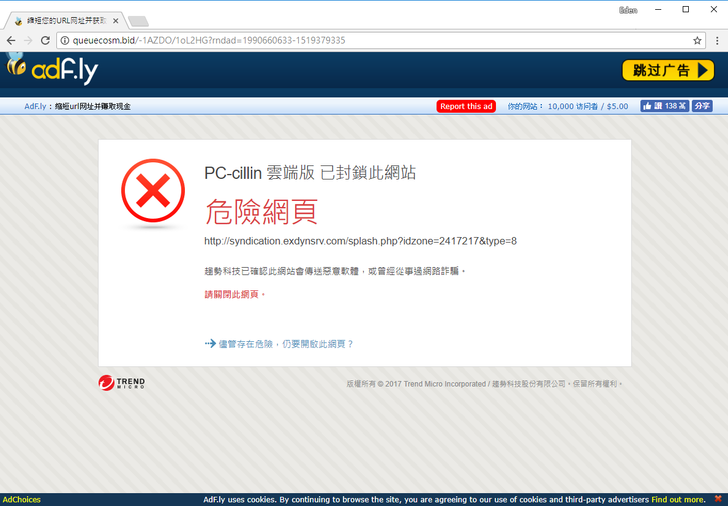Click Trend Micro copyright 2017 text

tap(484, 384)
